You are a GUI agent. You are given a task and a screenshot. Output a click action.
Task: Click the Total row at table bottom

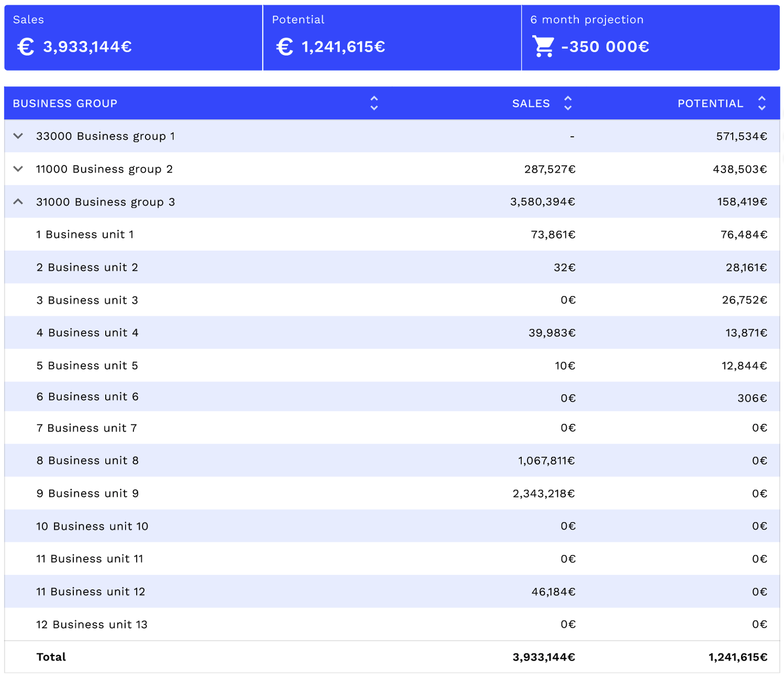point(51,657)
